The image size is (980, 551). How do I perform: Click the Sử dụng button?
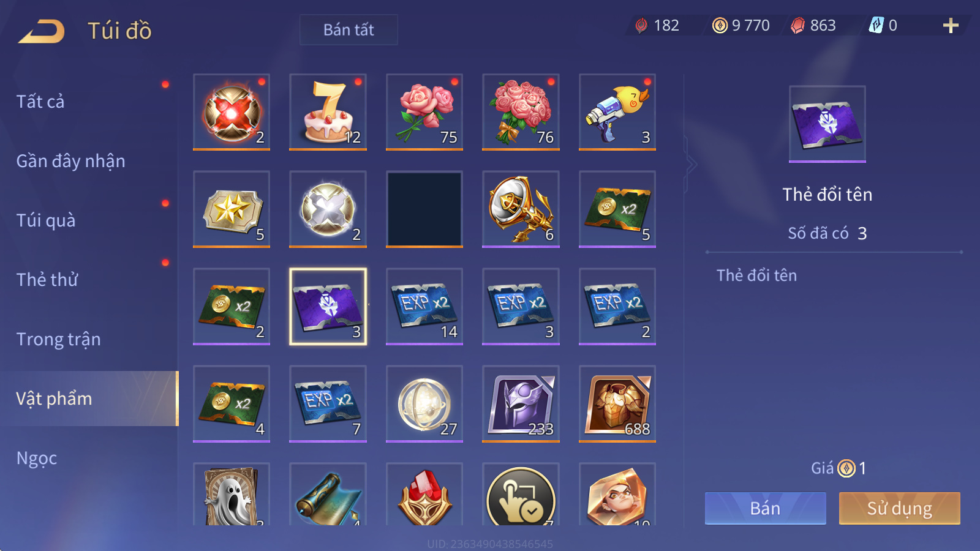pyautogui.click(x=899, y=508)
